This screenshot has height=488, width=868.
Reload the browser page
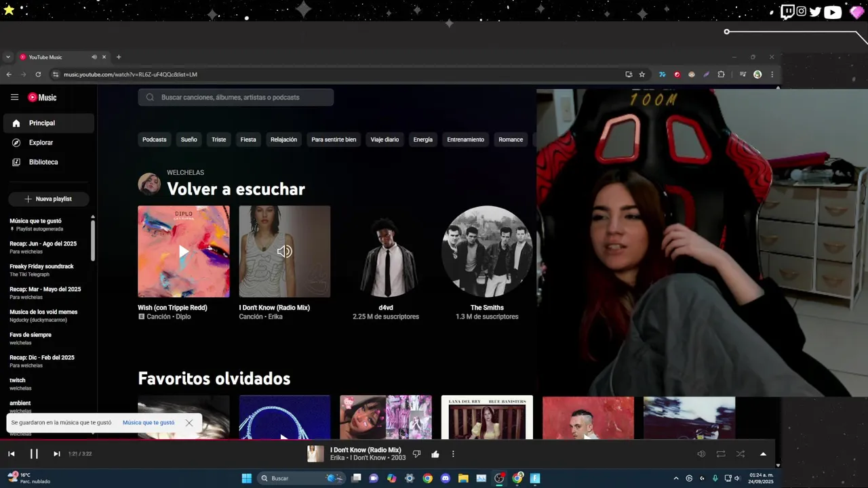click(x=38, y=75)
